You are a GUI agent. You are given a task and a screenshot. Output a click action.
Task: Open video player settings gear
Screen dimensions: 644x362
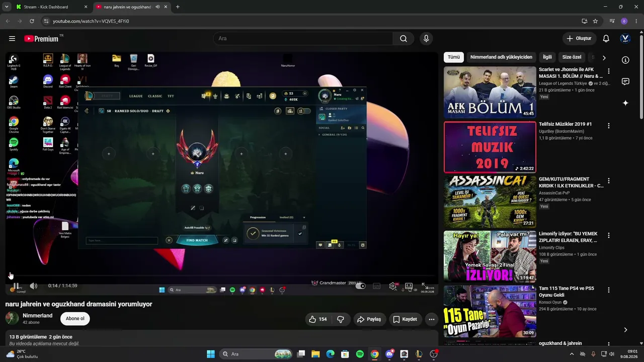pyautogui.click(x=393, y=286)
